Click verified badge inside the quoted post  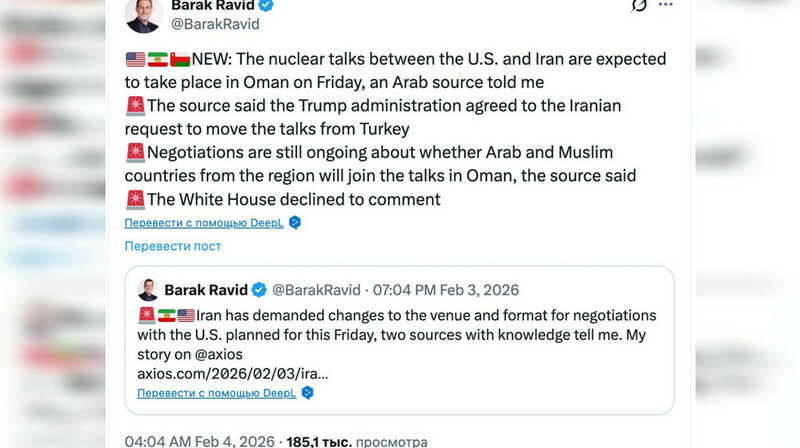click(259, 290)
